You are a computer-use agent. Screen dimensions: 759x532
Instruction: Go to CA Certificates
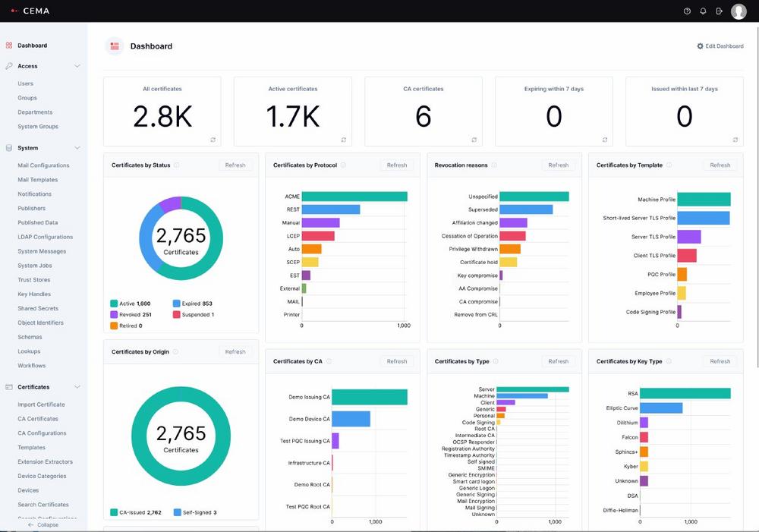pyautogui.click(x=38, y=419)
